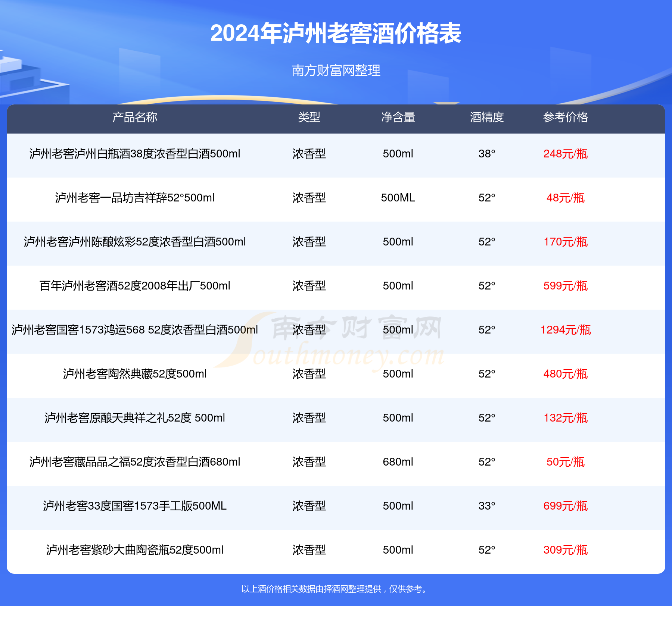Select product 百年泸州老窖酒52度2008年出厂500ml
The width and height of the screenshot is (672, 623).
[135, 286]
